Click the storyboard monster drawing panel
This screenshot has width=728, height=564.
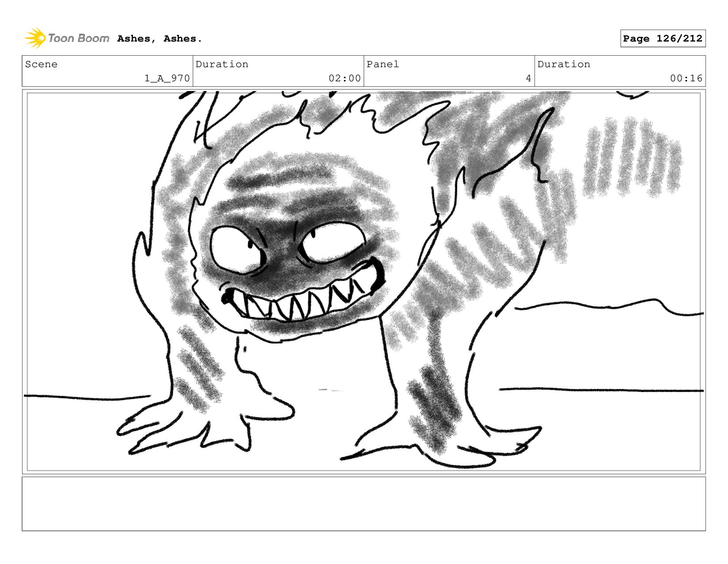(364, 282)
